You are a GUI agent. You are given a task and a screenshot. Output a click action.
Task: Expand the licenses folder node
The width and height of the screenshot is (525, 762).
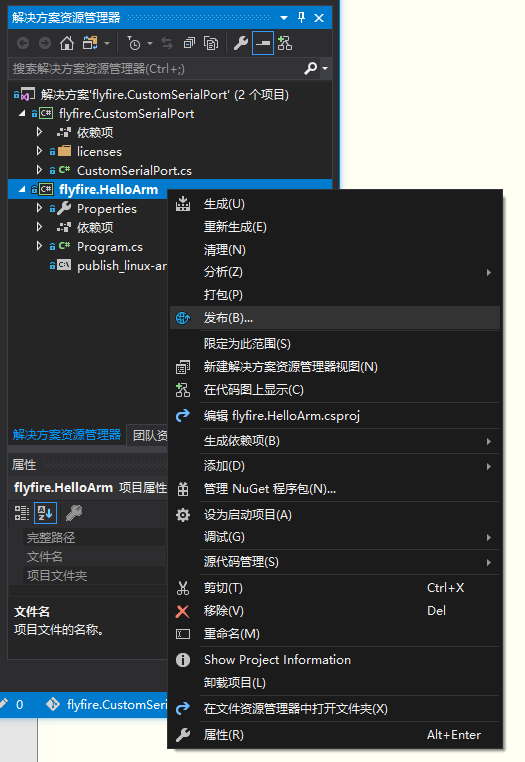tap(39, 151)
